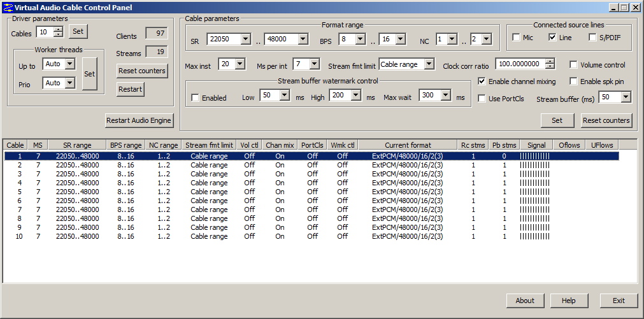The image size is (644, 319).
Task: Open the Stream buffer (ms) dropdown
Action: 626,97
